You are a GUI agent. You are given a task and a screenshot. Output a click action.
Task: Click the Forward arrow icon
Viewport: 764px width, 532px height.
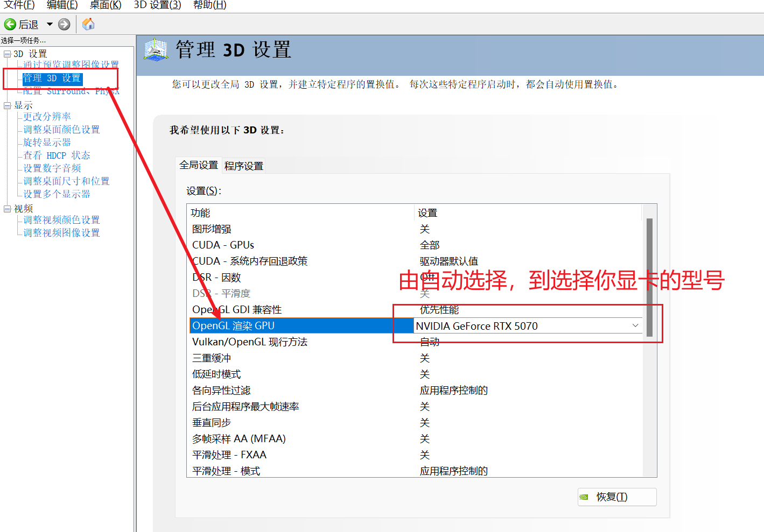tap(64, 24)
